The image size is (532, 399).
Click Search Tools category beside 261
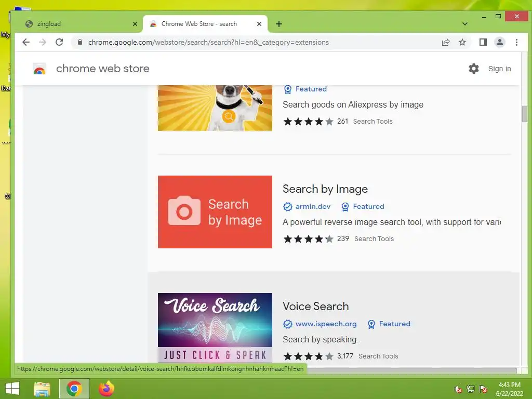pyautogui.click(x=373, y=121)
